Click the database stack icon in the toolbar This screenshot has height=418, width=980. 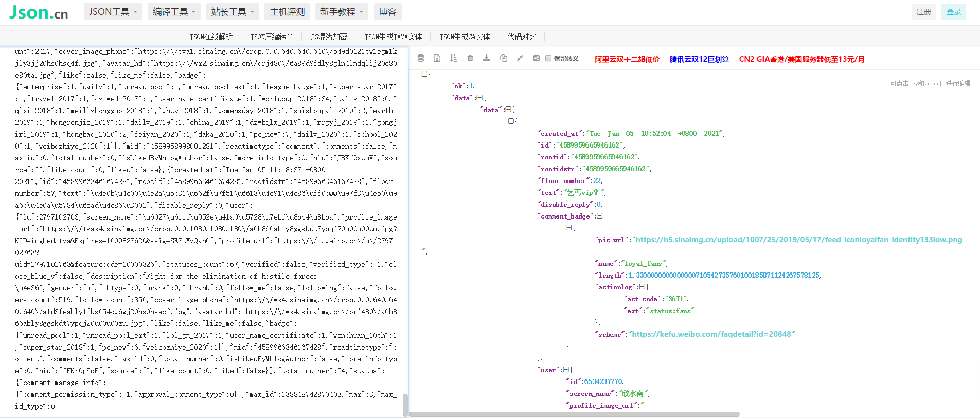click(x=421, y=58)
